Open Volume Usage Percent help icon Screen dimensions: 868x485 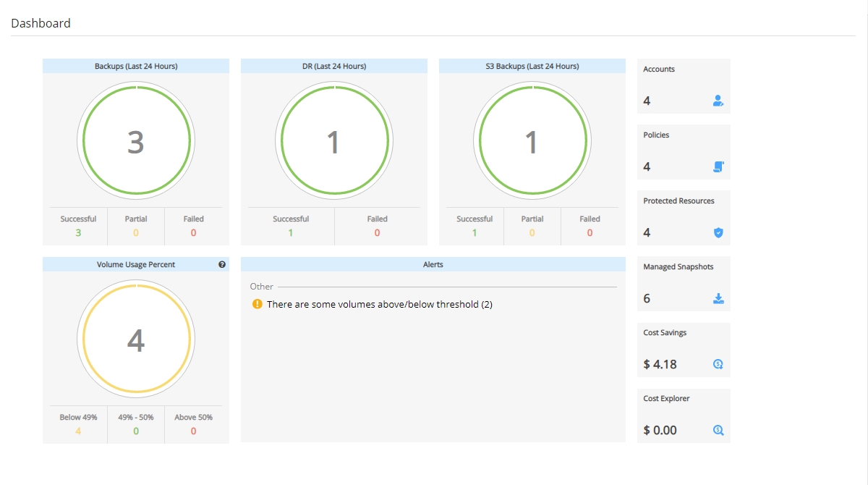222,265
